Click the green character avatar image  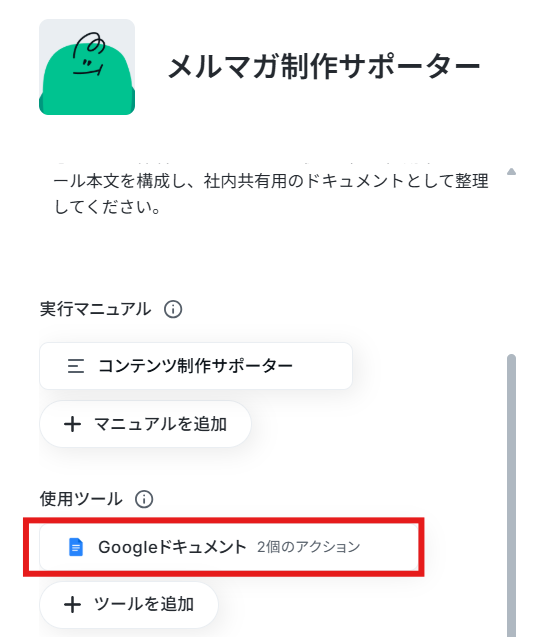[87, 67]
